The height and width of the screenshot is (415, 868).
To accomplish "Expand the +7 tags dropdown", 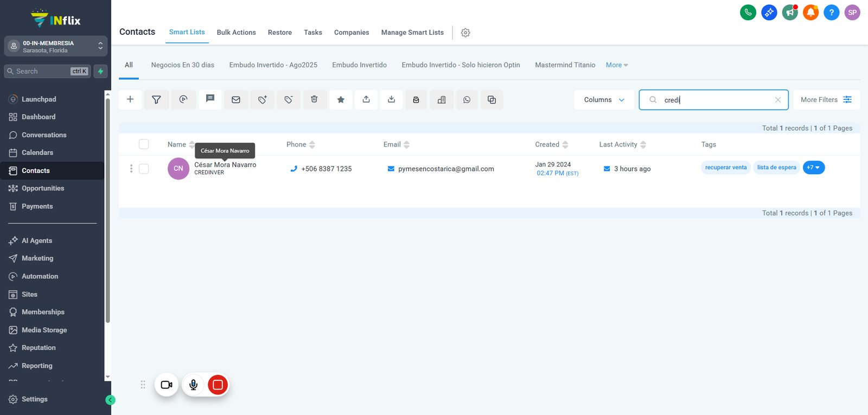I will click(x=814, y=168).
